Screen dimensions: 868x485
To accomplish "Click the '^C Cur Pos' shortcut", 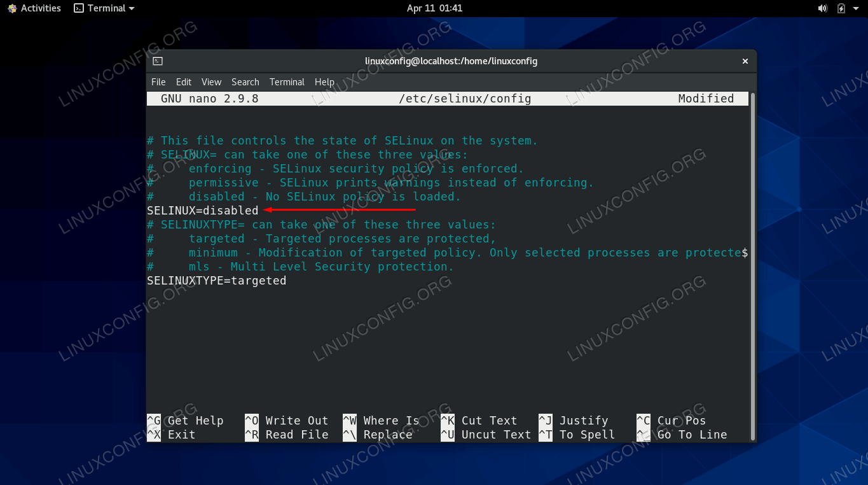I will 672,421.
